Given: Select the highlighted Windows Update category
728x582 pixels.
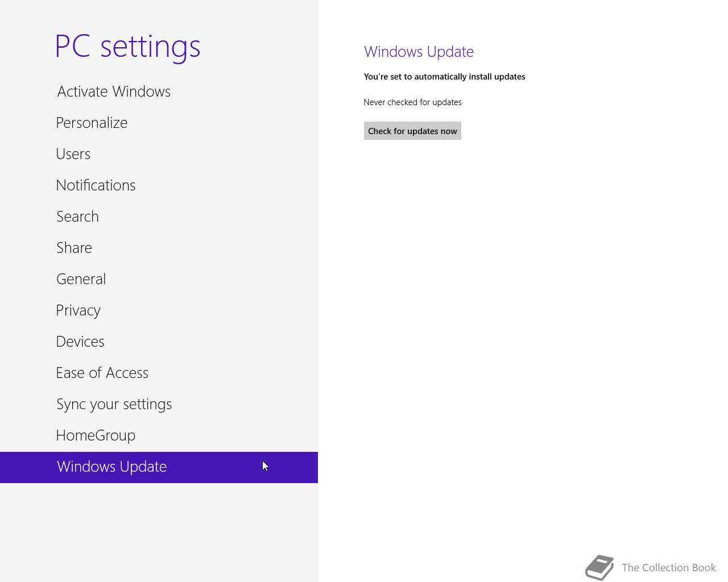Looking at the screenshot, I should pyautogui.click(x=159, y=467).
